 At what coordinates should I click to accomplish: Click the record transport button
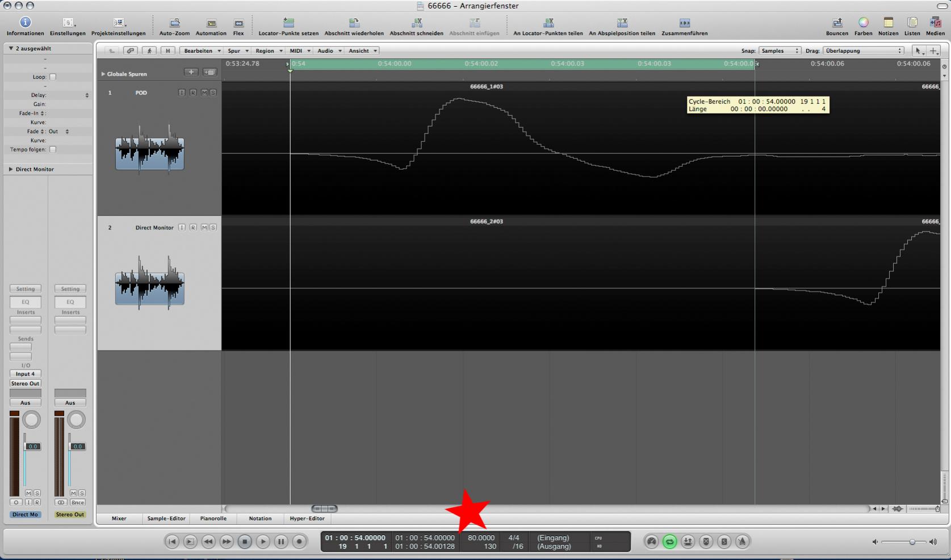(x=299, y=541)
